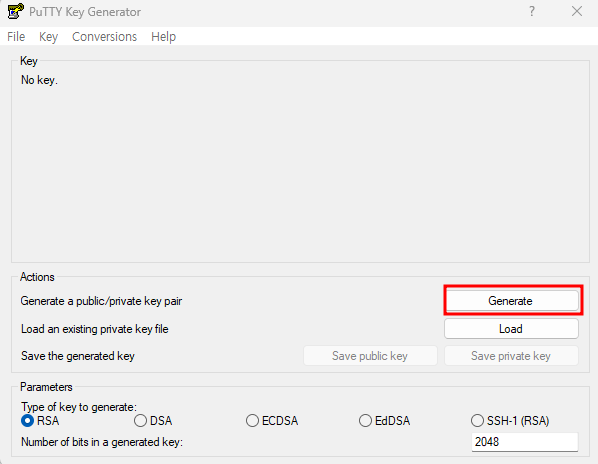Click 'Load an existing private key file' label
This screenshot has width=598, height=464.
(95, 329)
